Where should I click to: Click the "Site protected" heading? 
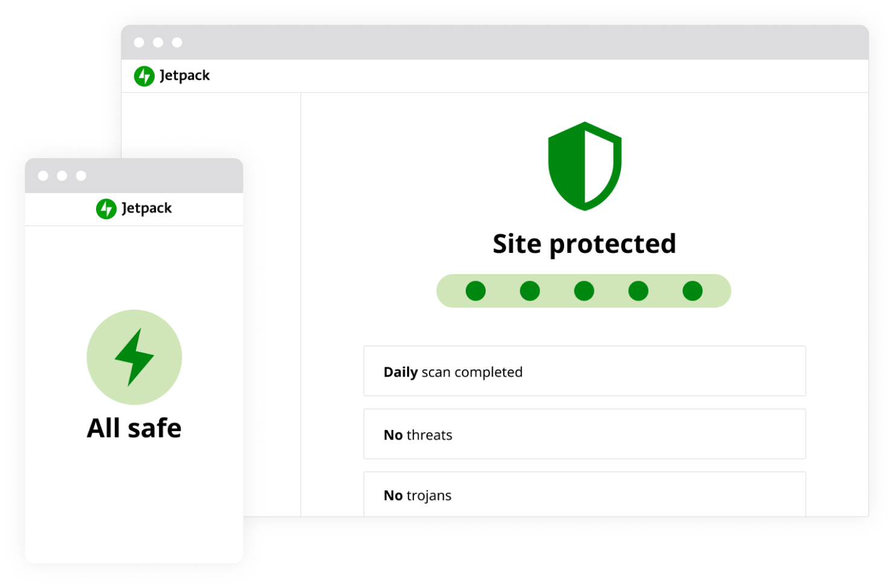point(584,244)
